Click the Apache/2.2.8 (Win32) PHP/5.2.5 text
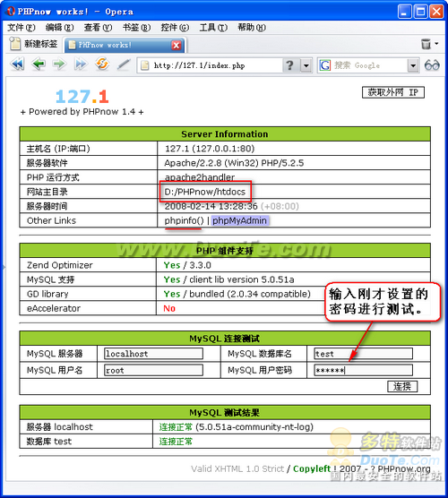The height and width of the screenshot is (498, 448). pos(234,163)
